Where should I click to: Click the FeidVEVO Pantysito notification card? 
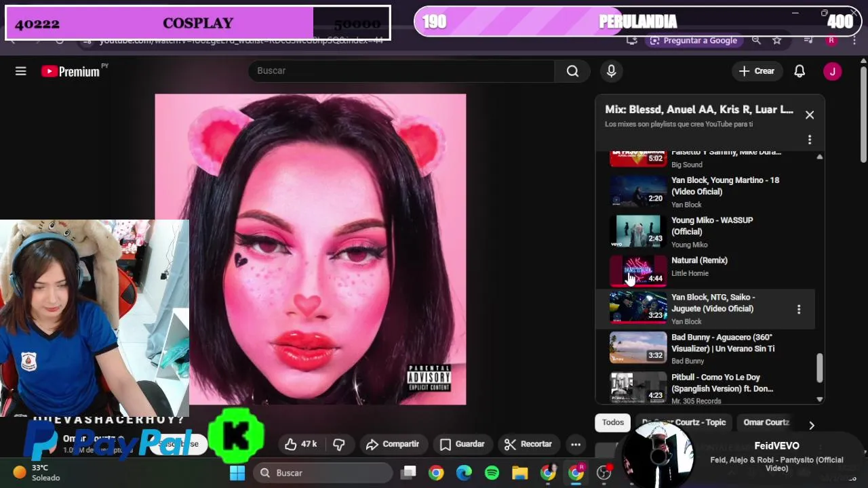pos(743,455)
